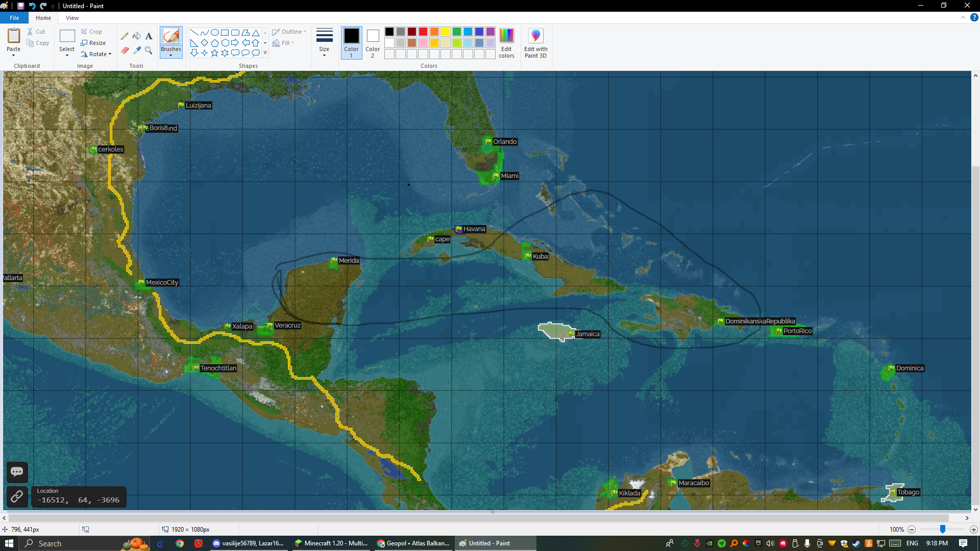Collapse the ribbon with the chevron
This screenshot has height=551, width=980.
pos(963,17)
